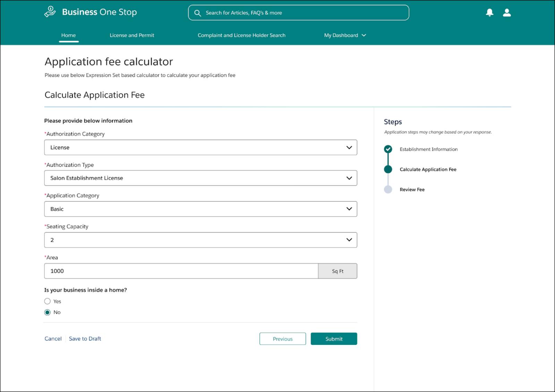Click inside the Area input field
Viewport: 555px width, 392px height.
tap(180, 271)
